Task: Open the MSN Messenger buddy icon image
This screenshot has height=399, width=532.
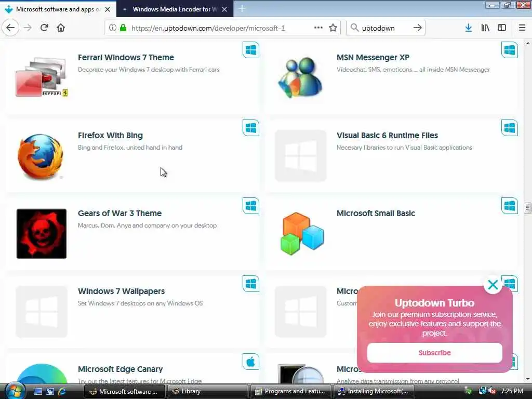Action: 300,77
